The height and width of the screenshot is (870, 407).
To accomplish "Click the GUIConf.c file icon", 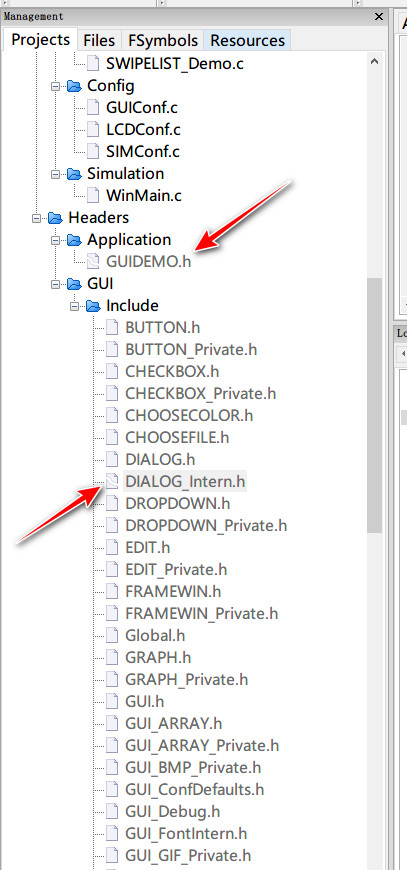I will (93, 107).
